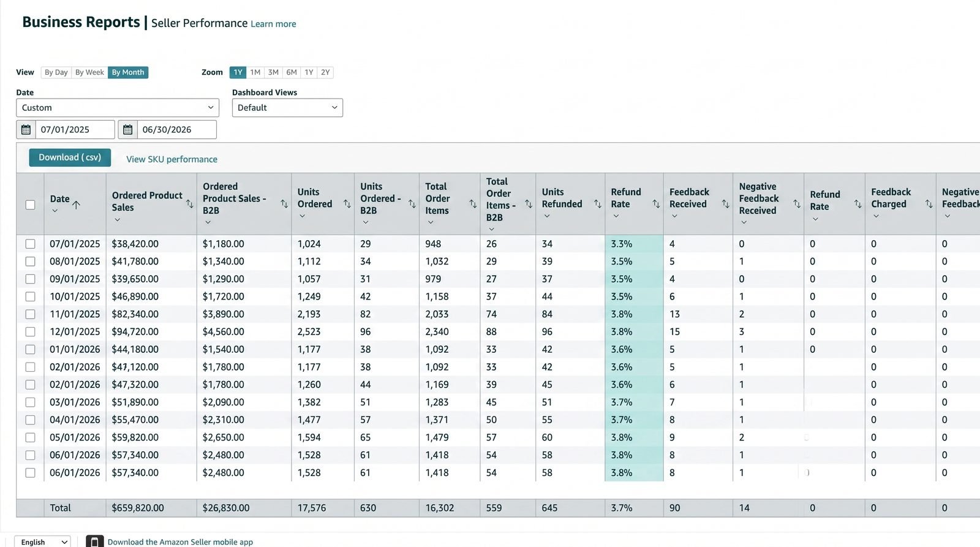
Task: Check the row for 08/01/2025
Action: tap(30, 262)
